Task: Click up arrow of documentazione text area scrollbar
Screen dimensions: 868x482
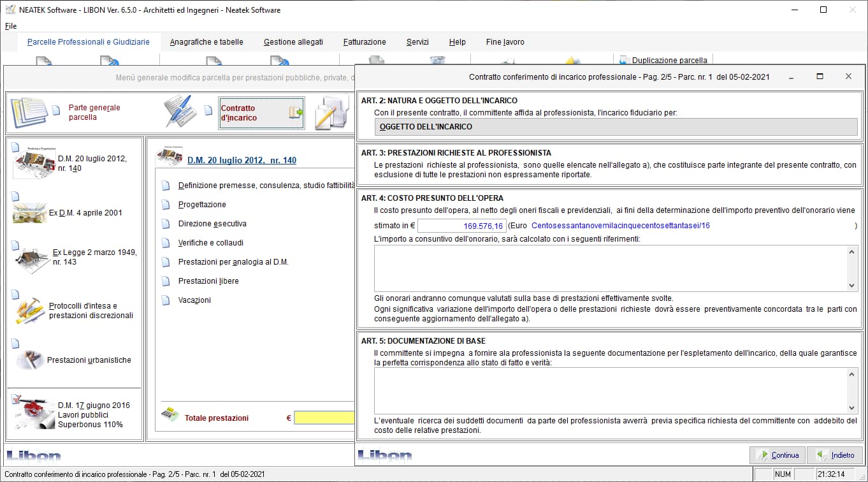Action: [x=852, y=374]
